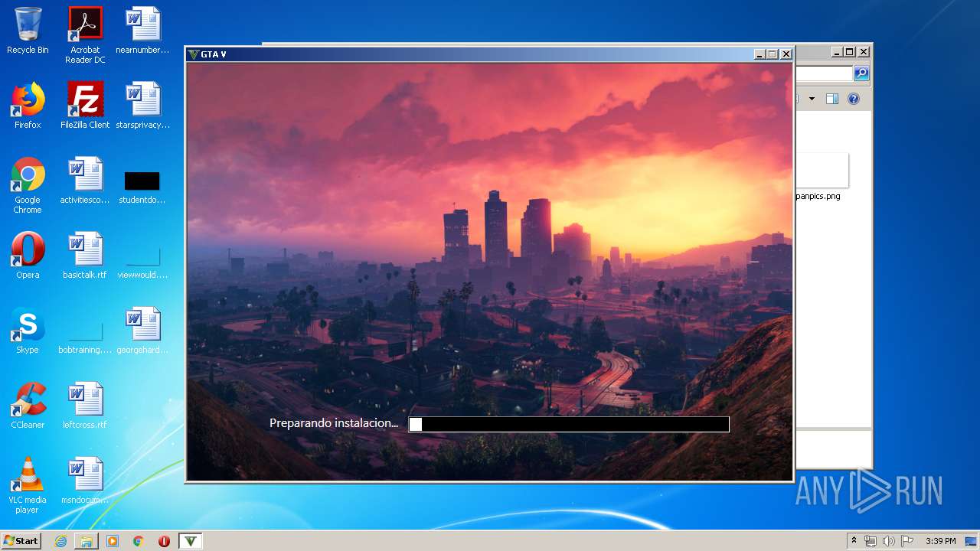980x551 pixels.
Task: Open Google Chrome desktop shortcut
Action: click(28, 185)
